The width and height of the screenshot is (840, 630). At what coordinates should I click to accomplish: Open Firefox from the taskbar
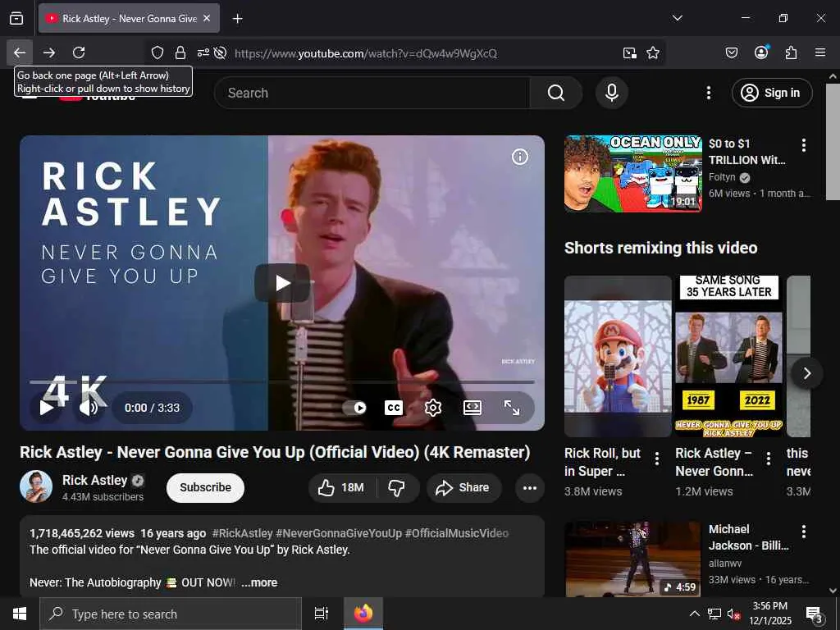pos(363,614)
